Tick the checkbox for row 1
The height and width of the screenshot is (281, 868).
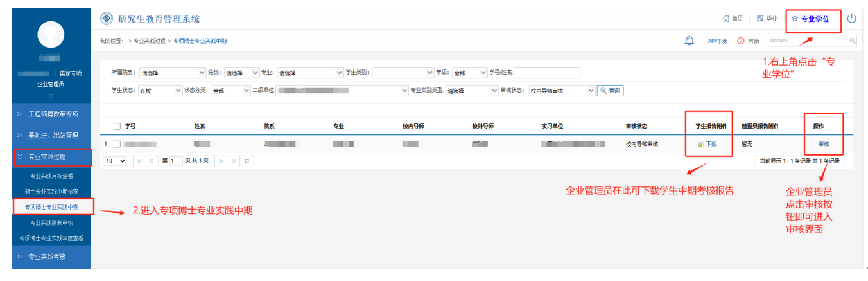pos(117,144)
